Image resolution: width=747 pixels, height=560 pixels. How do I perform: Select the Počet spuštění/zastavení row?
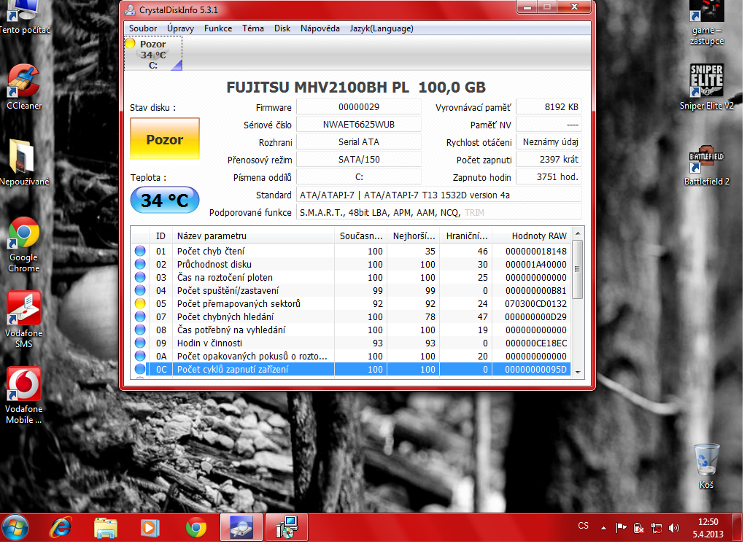tap(351, 290)
